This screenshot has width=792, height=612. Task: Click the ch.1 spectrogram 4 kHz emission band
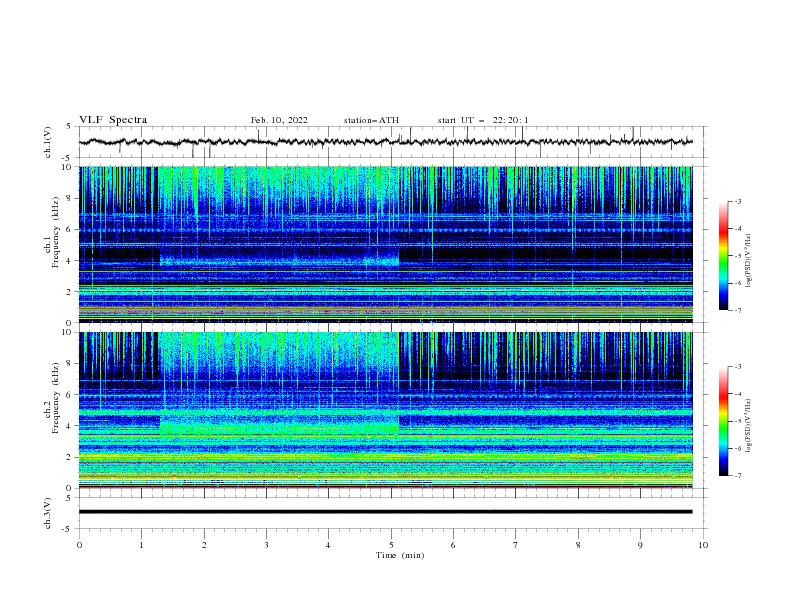tap(280, 261)
